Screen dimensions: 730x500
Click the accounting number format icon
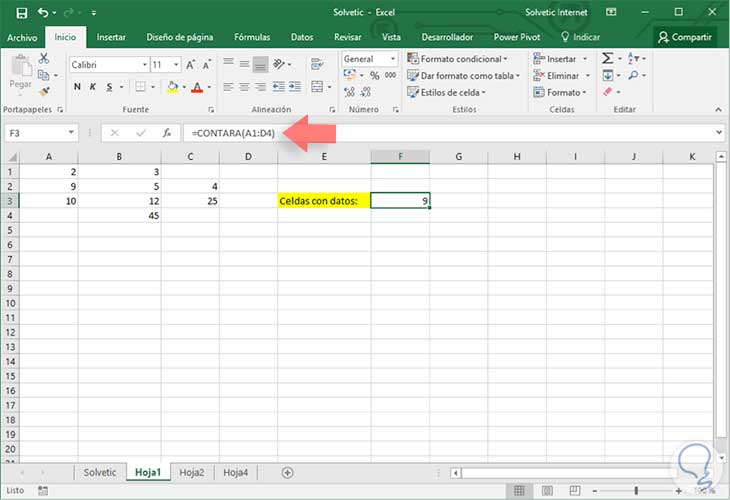[350, 74]
